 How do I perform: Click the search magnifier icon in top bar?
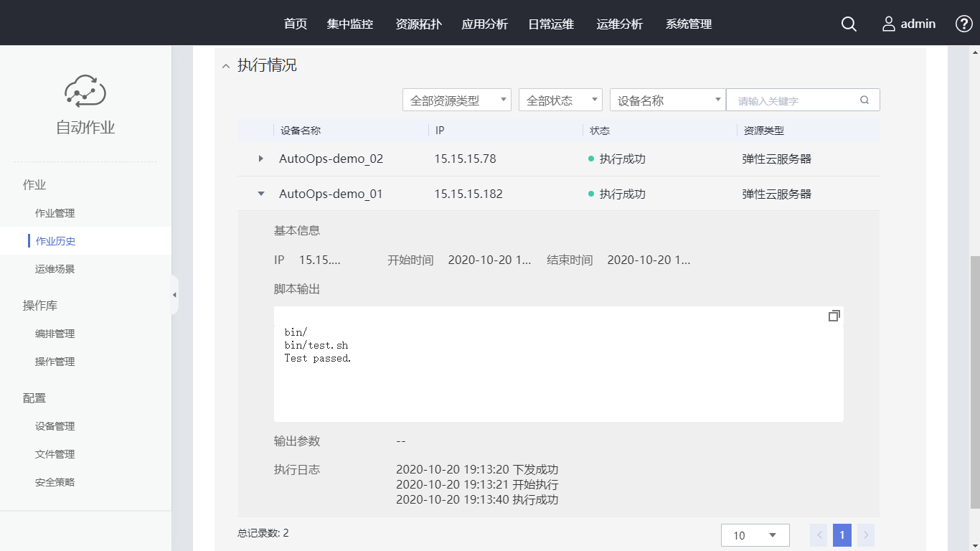849,24
